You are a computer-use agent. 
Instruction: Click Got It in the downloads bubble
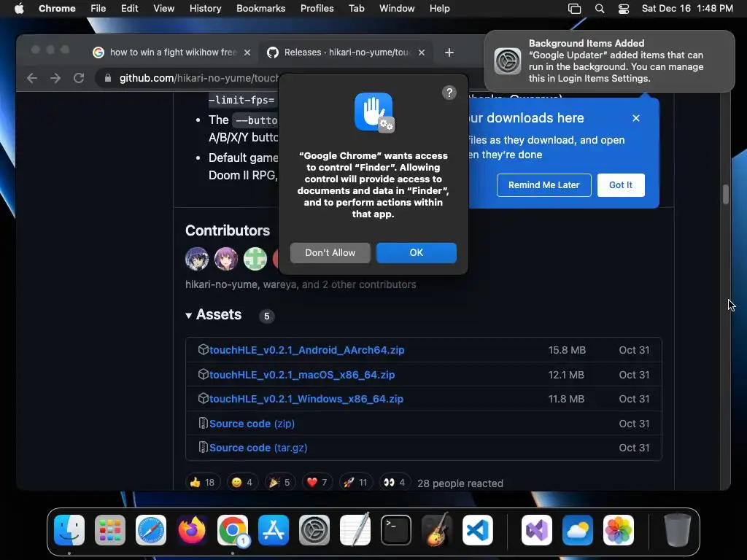620,184
